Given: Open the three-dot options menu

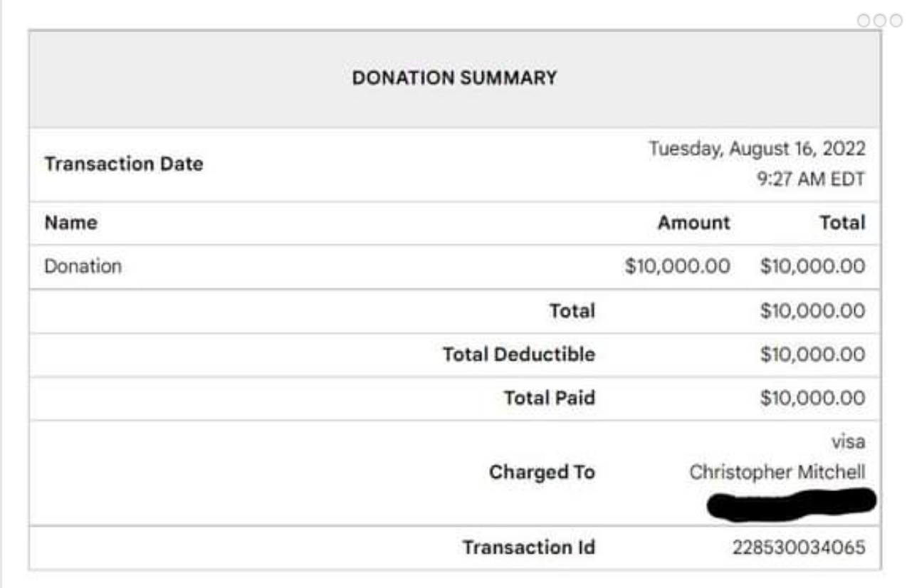Looking at the screenshot, I should click(880, 20).
